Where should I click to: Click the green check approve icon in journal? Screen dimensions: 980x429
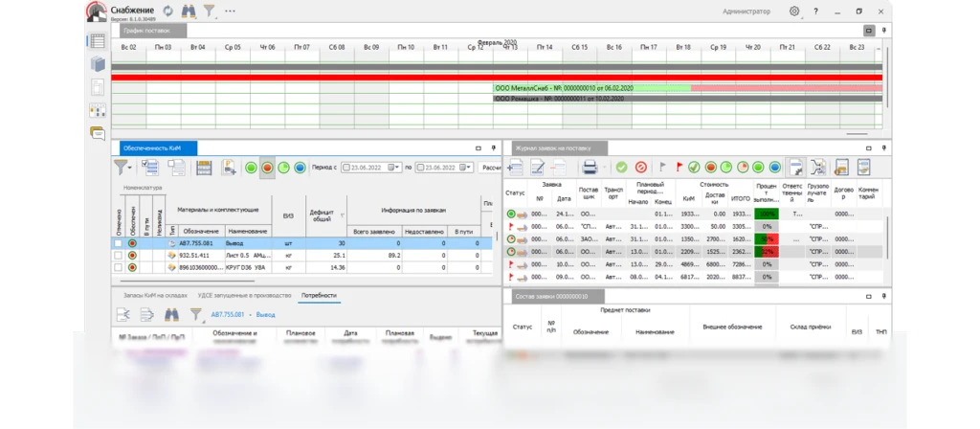click(621, 168)
